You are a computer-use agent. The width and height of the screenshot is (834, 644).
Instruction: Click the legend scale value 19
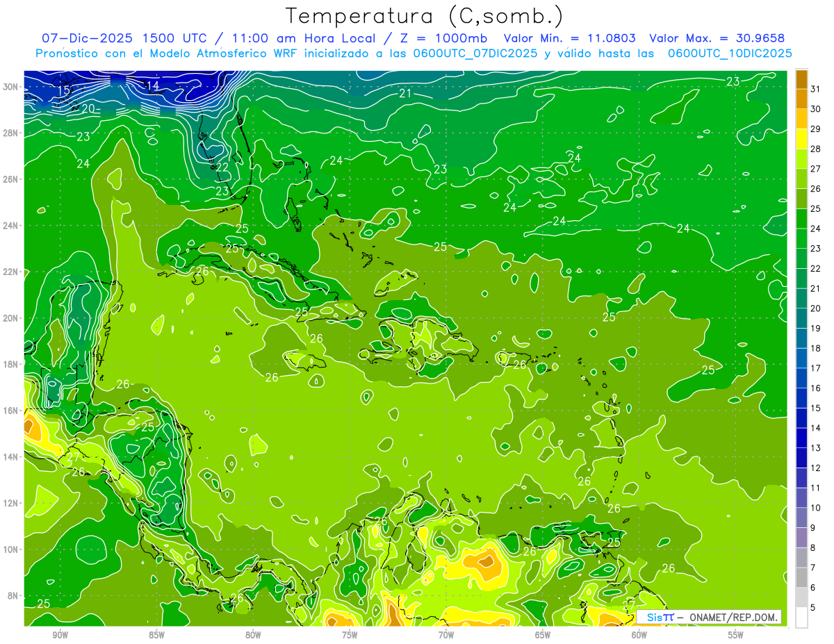tap(815, 328)
